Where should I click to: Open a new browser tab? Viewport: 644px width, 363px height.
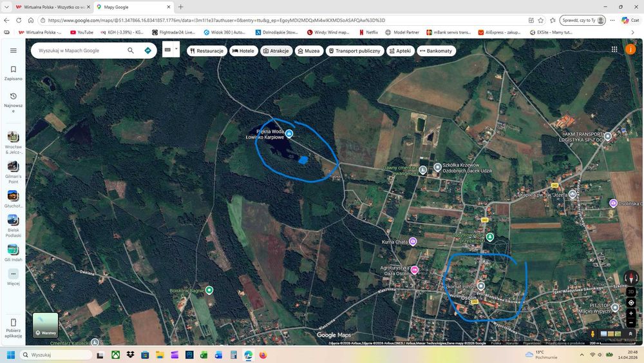click(181, 7)
